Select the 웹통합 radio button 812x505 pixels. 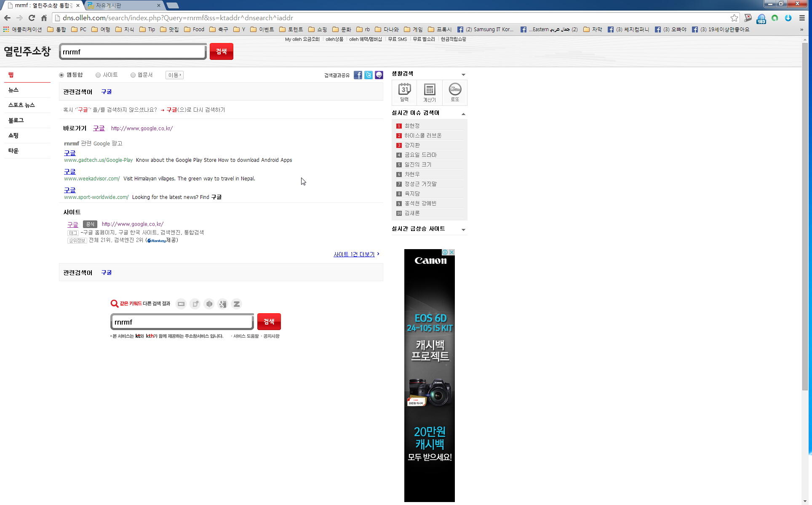click(x=61, y=75)
